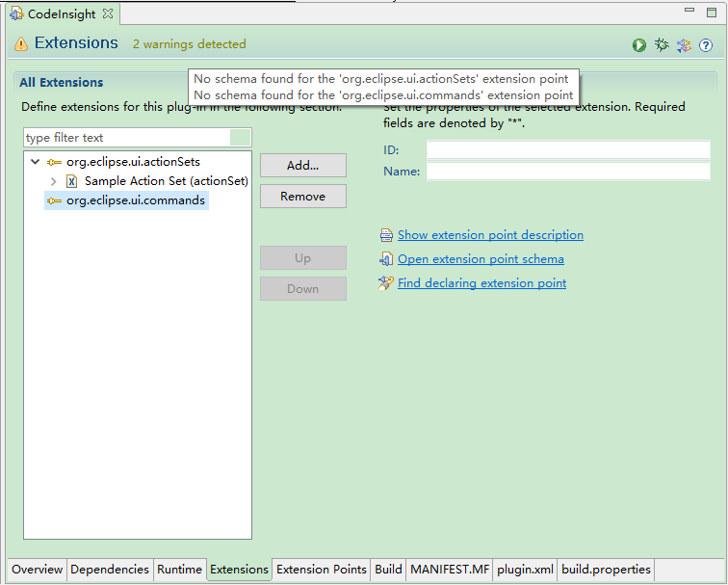This screenshot has width=728, height=585.
Task: Click the export deployable plug-ins icon
Action: pos(684,45)
